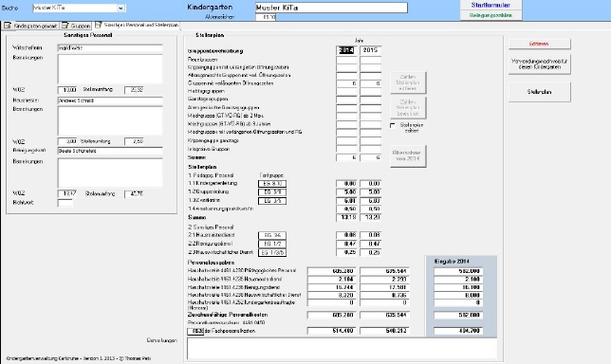
Task: Click the Zahlen Stellenplan editieren button
Action: (408, 82)
